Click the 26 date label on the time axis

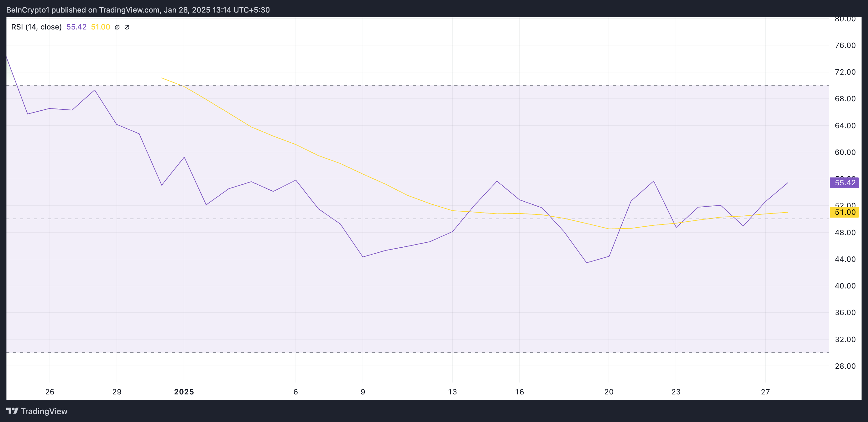(x=50, y=392)
